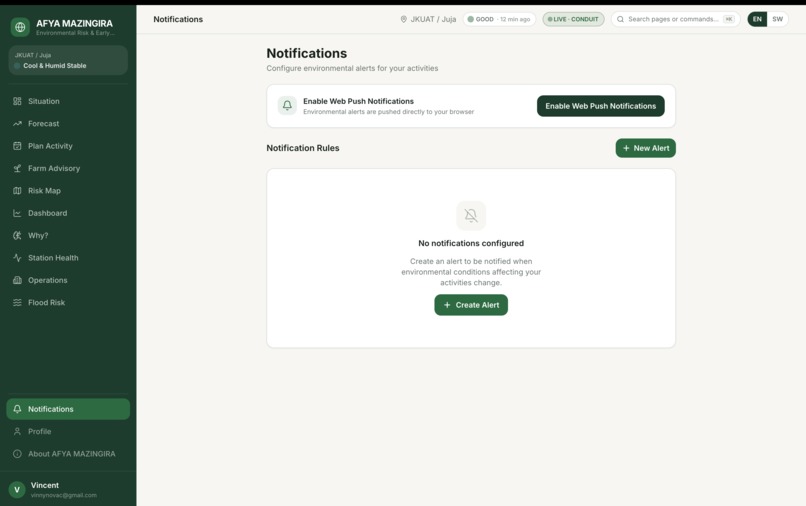This screenshot has width=806, height=506.
Task: Open Vincent's account entry at sidebar bottom
Action: click(68, 490)
